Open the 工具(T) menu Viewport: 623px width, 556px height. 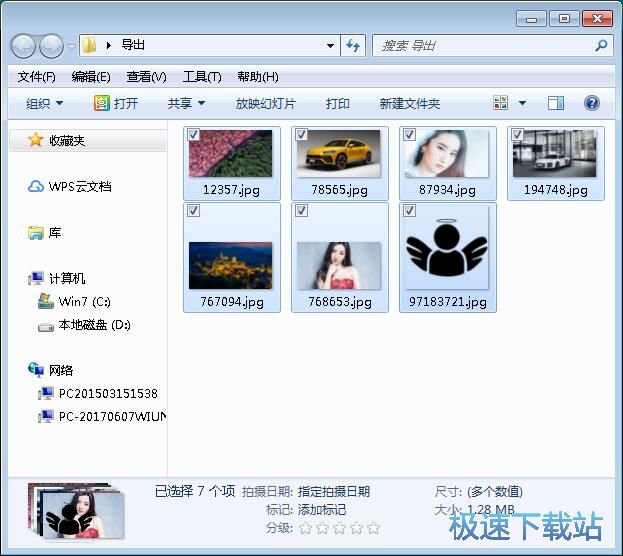[x=202, y=77]
